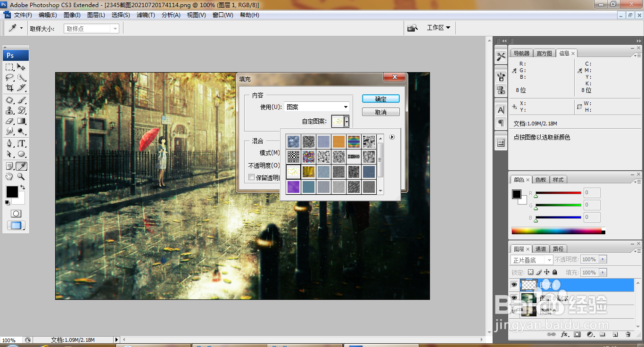The width and height of the screenshot is (644, 347).
Task: Open the 图像(I) menu
Action: point(72,15)
